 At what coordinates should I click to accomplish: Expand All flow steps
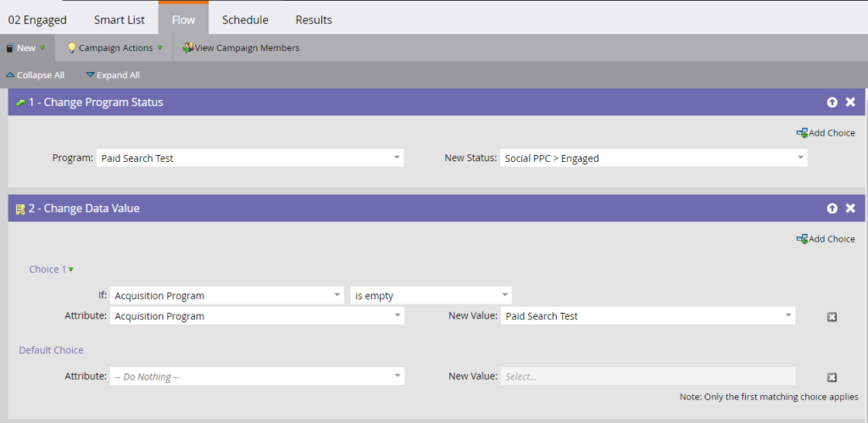(113, 75)
